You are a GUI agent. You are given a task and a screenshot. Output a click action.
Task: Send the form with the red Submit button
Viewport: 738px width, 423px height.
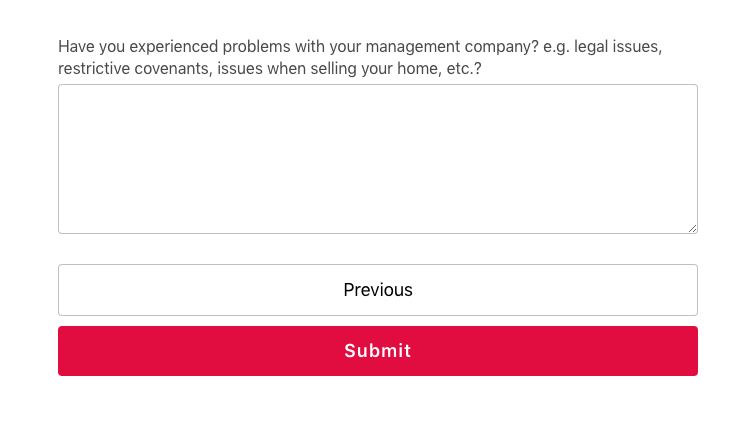coord(377,351)
